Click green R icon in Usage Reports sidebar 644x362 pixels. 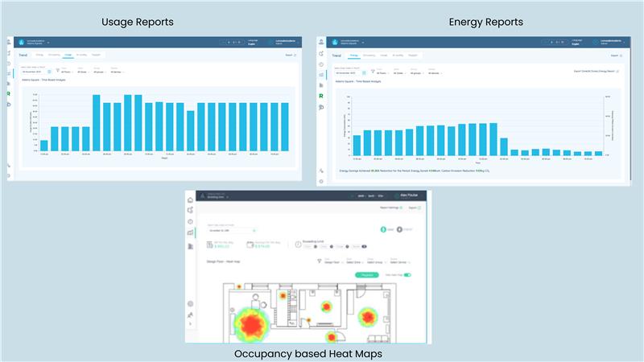[x=10, y=94]
